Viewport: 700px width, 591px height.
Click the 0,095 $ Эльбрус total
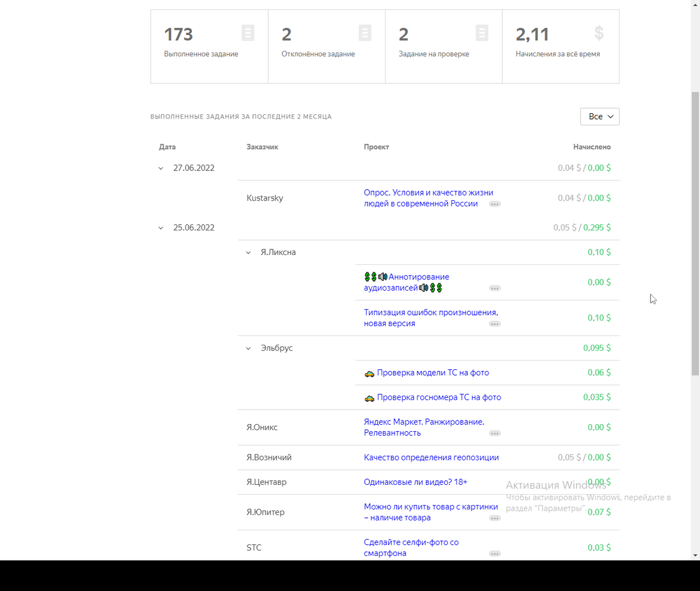[x=597, y=348]
